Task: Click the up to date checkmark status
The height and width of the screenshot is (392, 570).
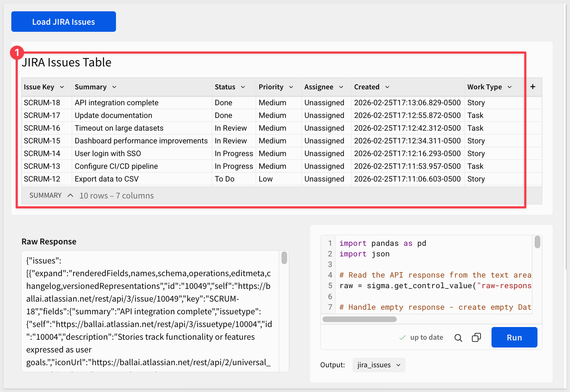Action: coord(421,338)
